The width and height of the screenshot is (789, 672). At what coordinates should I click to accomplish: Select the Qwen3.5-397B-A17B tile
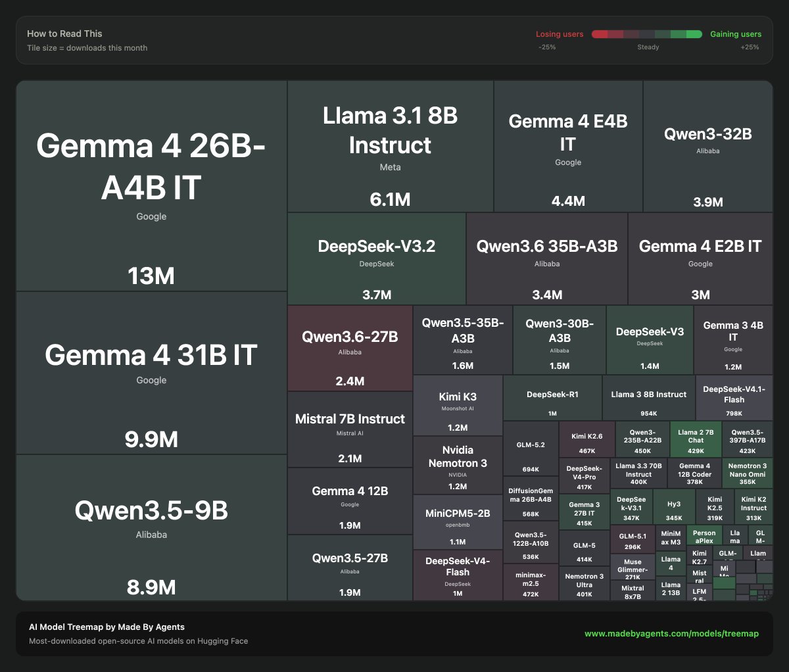748,439
